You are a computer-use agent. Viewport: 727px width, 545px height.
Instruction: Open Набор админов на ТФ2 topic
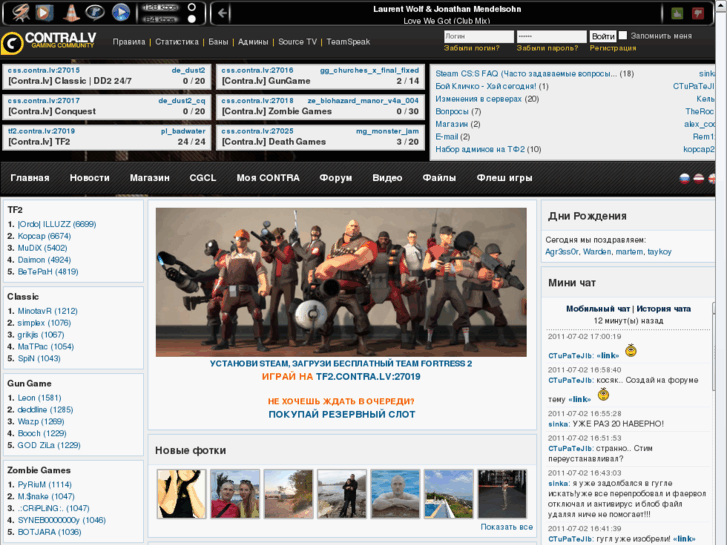[480, 149]
